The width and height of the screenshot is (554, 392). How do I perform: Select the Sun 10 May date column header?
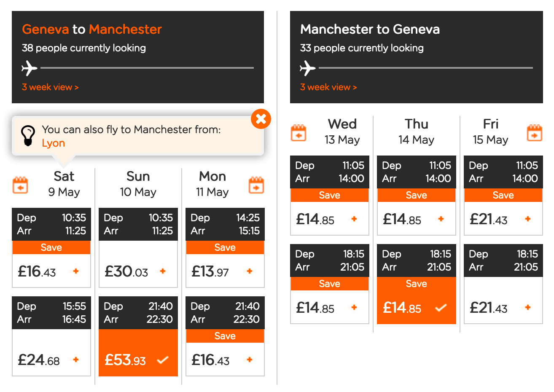tap(138, 184)
